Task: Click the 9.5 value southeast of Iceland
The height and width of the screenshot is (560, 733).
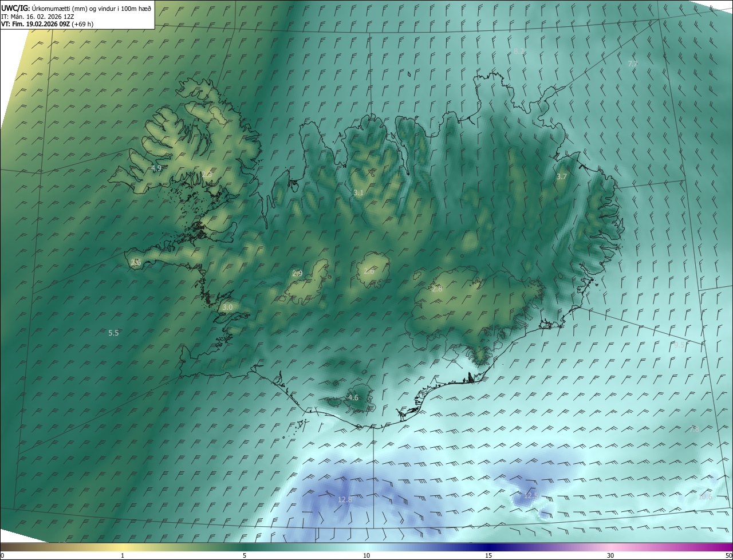Action: click(679, 345)
